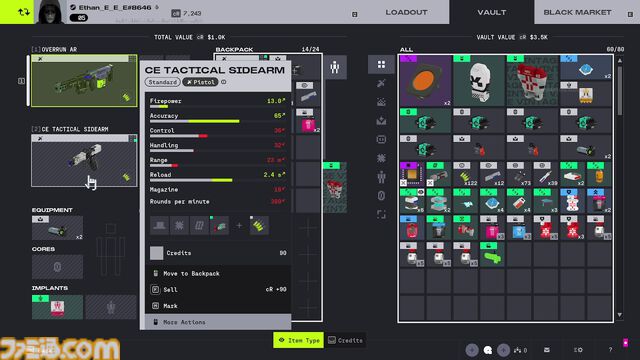Filter the vault by cores icon
The height and width of the screenshot is (360, 640).
click(x=381, y=196)
